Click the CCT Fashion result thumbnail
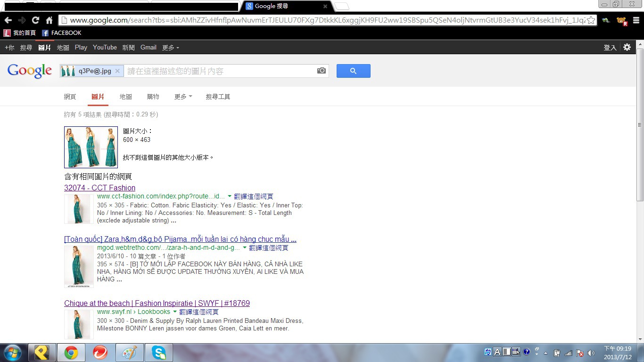The image size is (644, 362). pyautogui.click(x=79, y=209)
